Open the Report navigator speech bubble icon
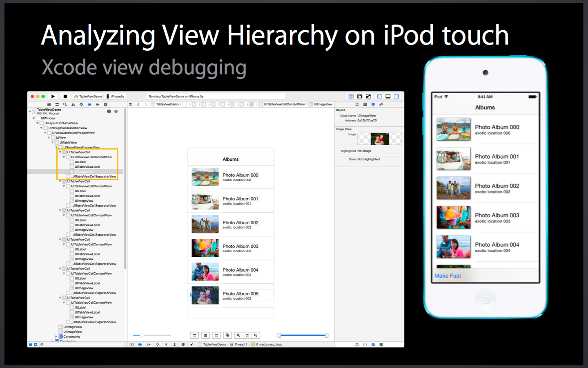 pos(106,104)
